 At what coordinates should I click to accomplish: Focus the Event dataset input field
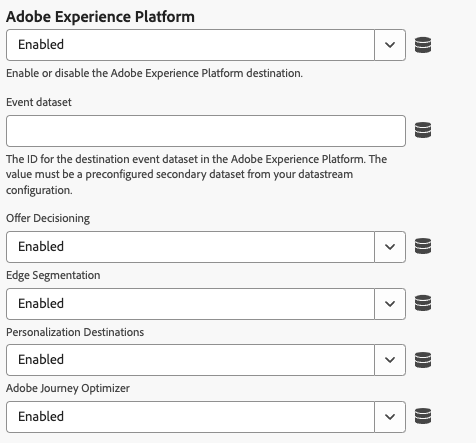point(206,131)
